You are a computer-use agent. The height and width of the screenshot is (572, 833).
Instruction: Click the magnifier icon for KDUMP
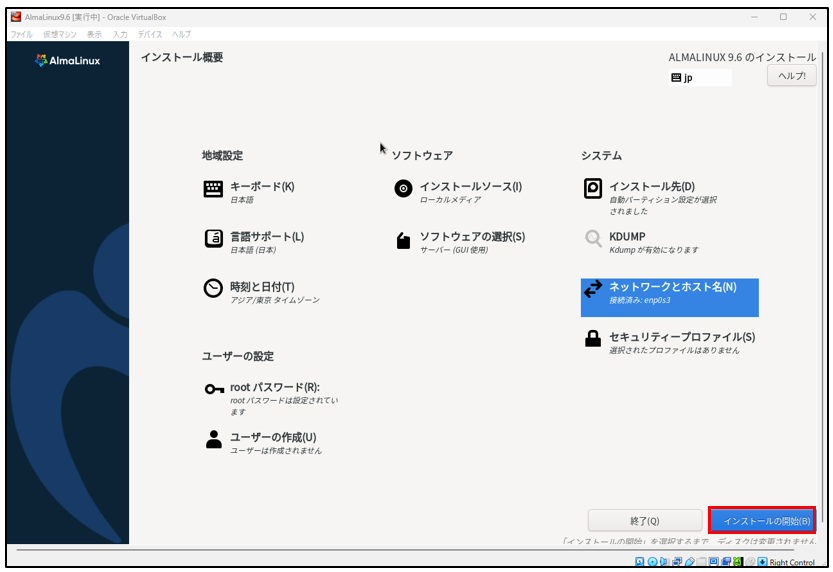click(x=593, y=239)
